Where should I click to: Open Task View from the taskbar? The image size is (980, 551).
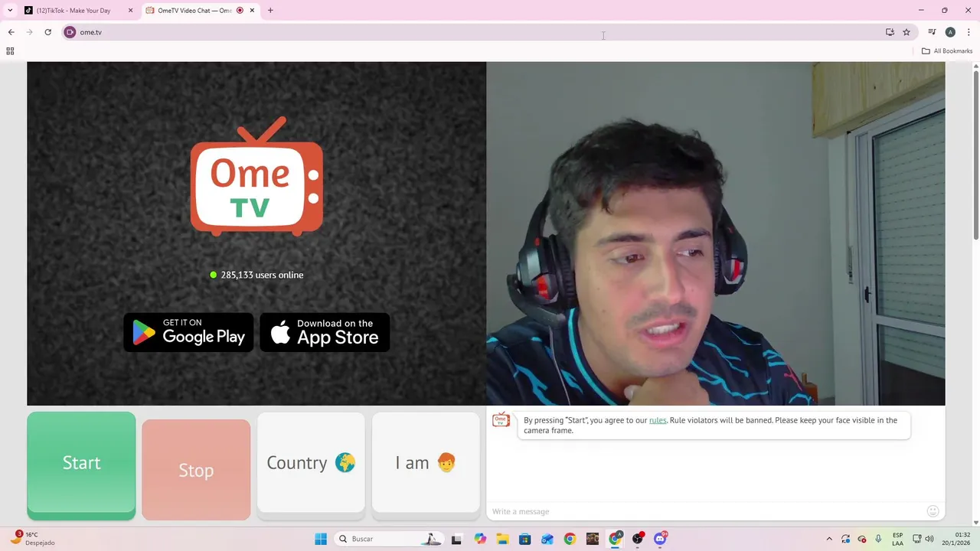coord(457,539)
